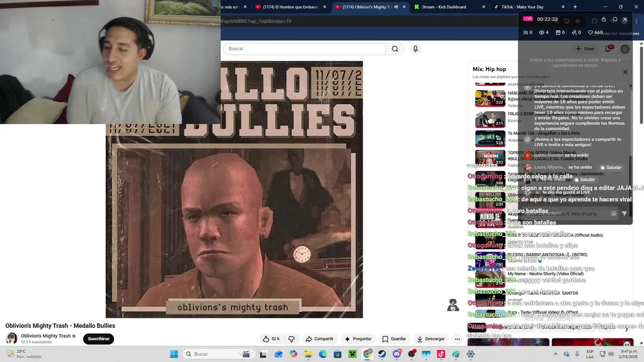Send message arrow in LIVE chat
Viewport: 644px width, 362px height.
[x=624, y=214]
